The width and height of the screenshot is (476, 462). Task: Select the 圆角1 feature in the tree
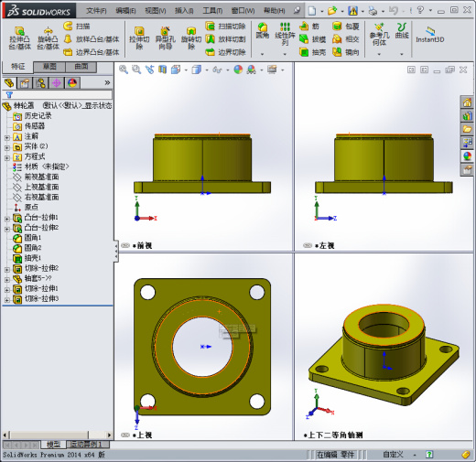coord(27,238)
